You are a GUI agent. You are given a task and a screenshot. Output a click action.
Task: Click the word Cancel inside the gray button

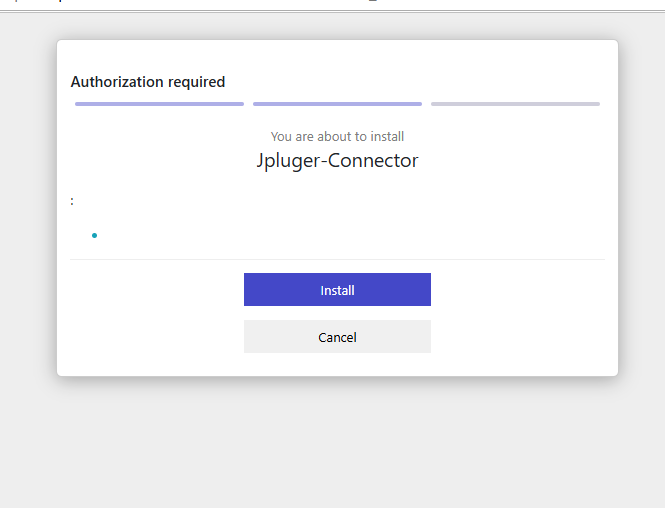pyautogui.click(x=337, y=338)
